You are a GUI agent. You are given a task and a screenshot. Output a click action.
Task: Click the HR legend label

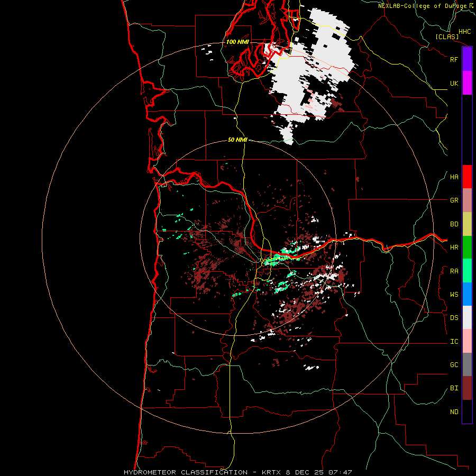(x=454, y=248)
